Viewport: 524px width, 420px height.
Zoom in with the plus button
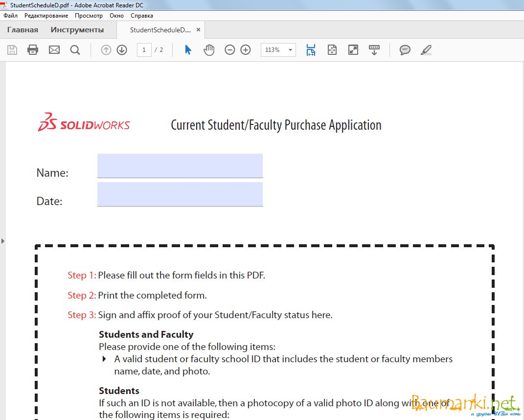246,50
